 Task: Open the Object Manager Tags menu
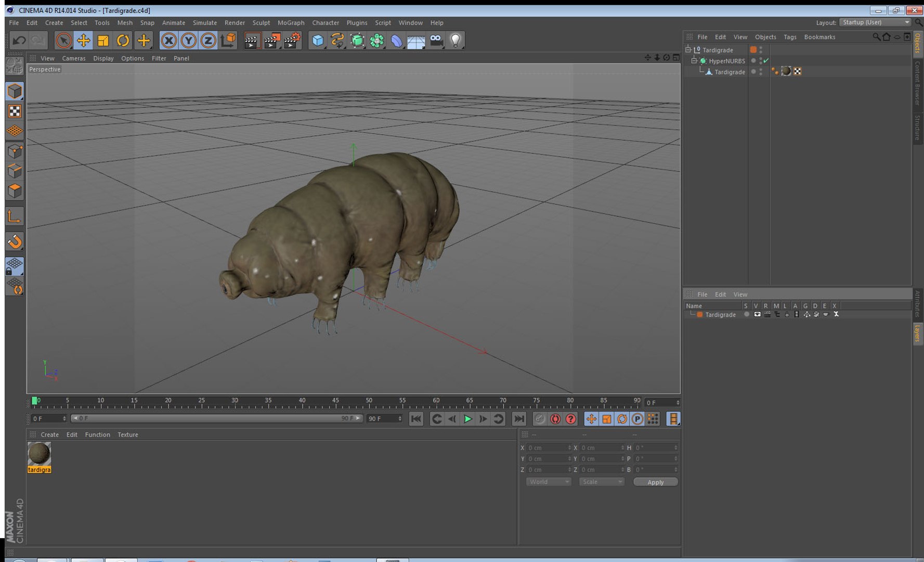coord(790,37)
